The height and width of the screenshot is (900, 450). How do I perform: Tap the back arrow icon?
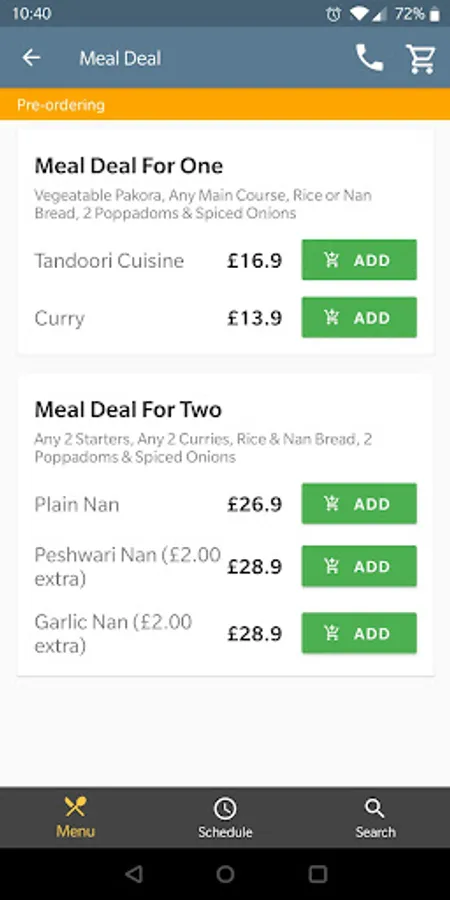[x=31, y=58]
